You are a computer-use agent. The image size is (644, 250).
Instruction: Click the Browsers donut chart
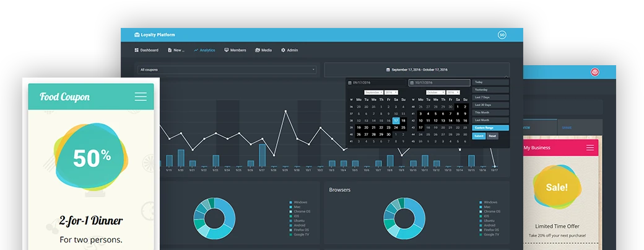pos(404,218)
